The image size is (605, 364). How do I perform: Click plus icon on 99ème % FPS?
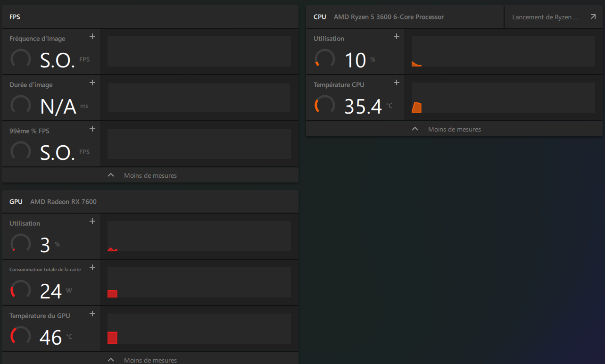click(92, 129)
